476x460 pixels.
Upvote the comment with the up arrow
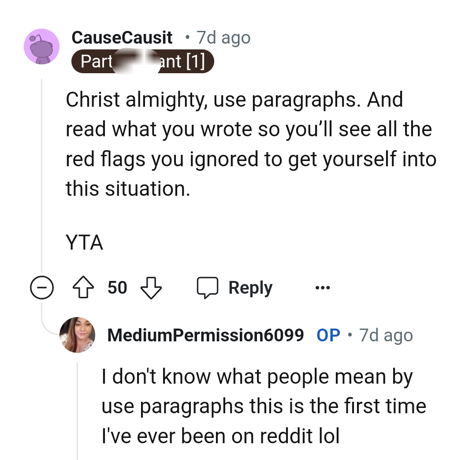(x=83, y=287)
